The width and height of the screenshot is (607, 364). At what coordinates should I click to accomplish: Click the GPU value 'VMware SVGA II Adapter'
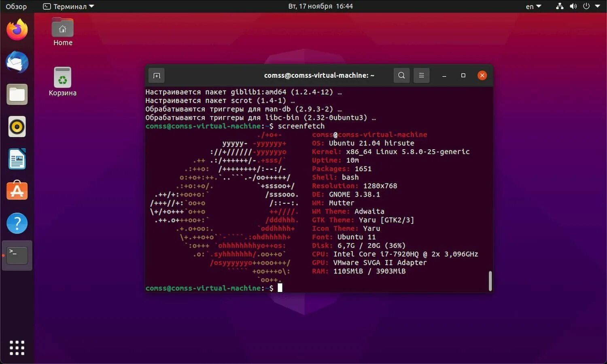click(380, 263)
